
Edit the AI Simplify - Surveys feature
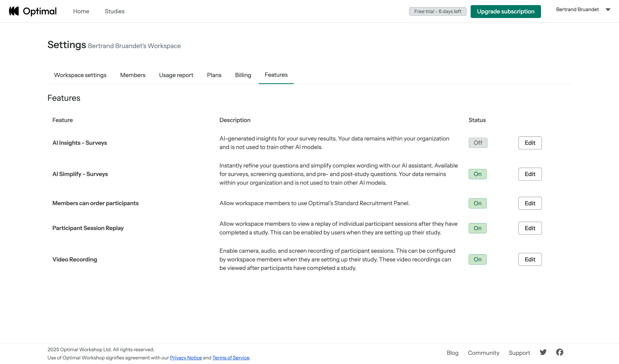coord(530,174)
